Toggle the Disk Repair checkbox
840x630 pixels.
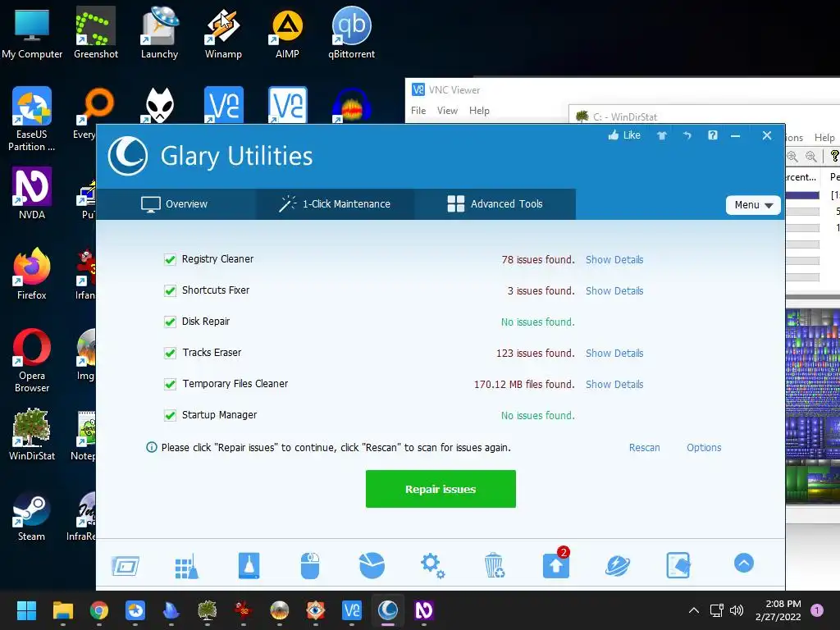point(170,322)
